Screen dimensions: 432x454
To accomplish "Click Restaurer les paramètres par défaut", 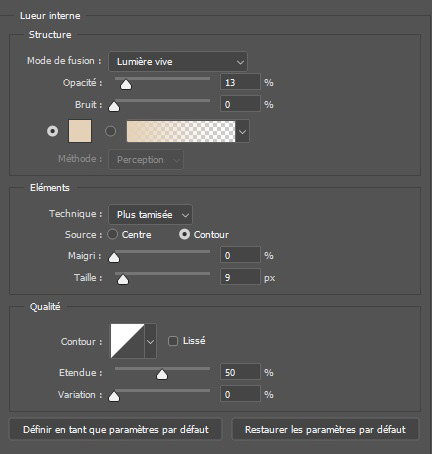I will (325, 429).
